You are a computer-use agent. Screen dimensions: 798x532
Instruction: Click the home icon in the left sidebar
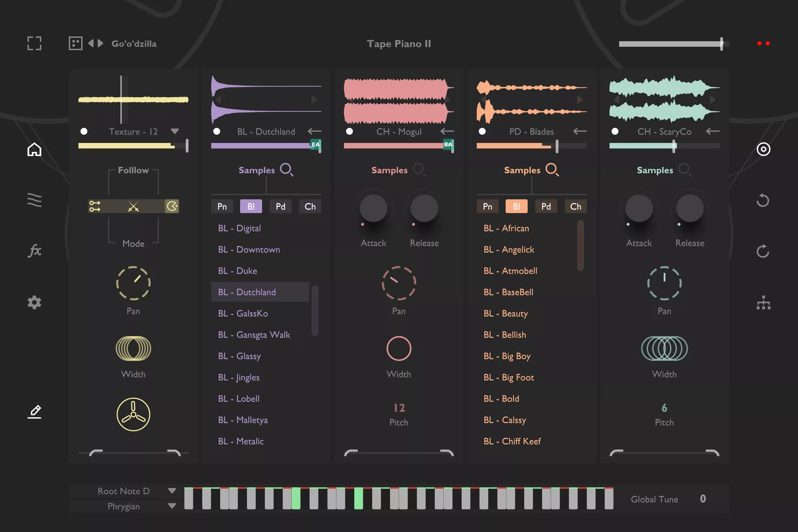[x=34, y=149]
